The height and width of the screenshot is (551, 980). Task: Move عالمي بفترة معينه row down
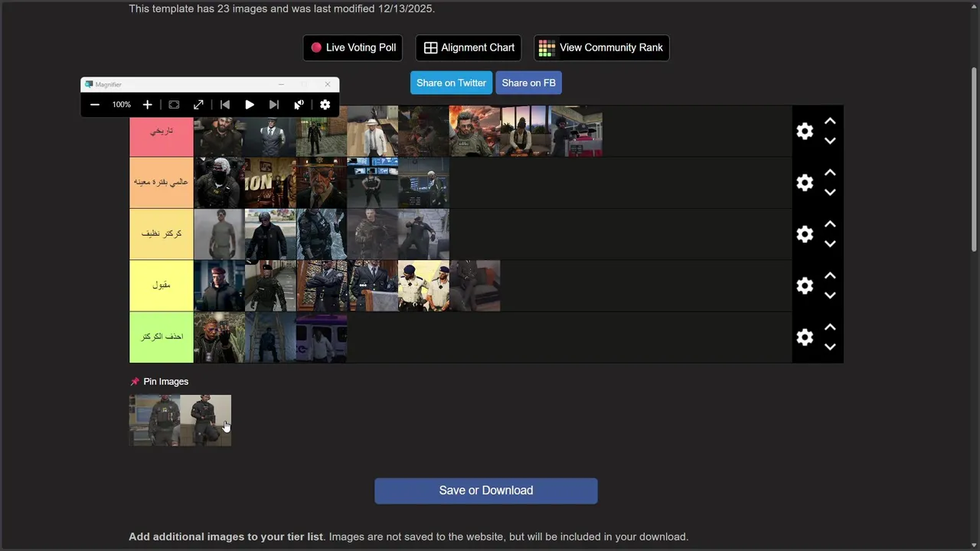[830, 192]
